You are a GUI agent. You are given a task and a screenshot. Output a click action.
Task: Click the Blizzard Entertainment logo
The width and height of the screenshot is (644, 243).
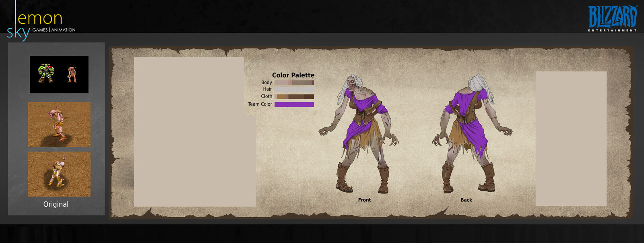[613, 19]
